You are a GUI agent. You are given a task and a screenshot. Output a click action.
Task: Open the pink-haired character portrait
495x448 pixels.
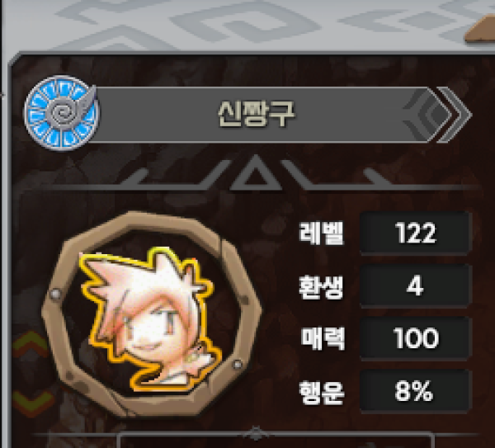click(x=150, y=319)
